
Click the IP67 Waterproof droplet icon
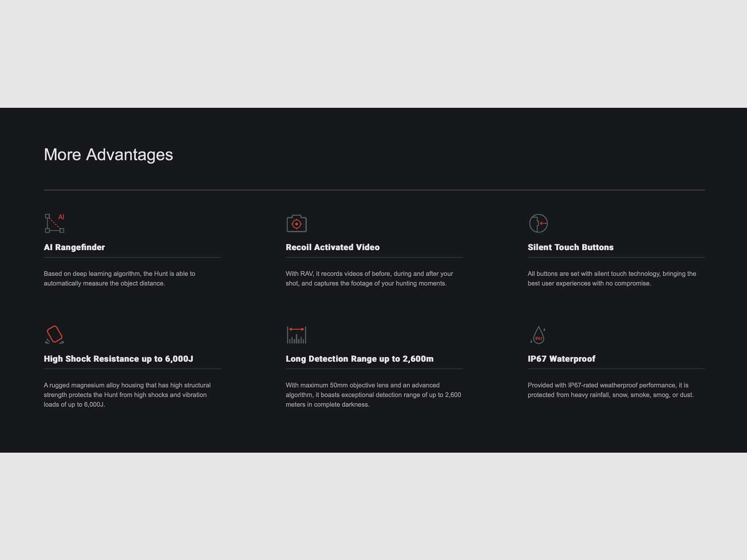point(538,335)
